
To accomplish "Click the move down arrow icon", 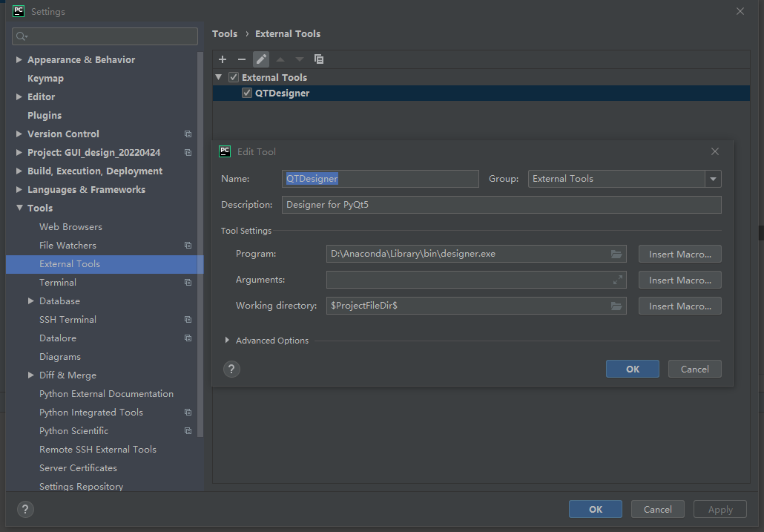I will 300,59.
